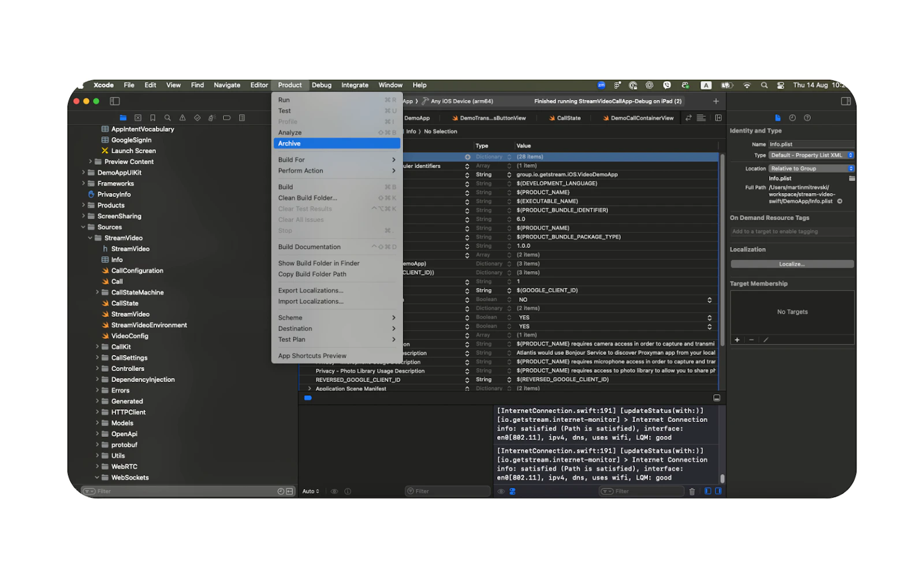The image size is (924, 578).
Task: Open the Bookmark navigator icon
Action: 152,118
